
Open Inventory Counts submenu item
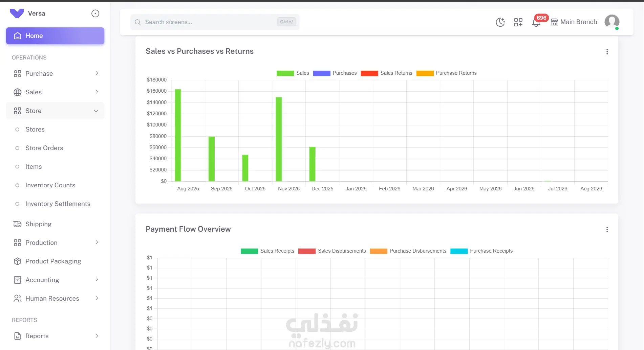coord(50,185)
